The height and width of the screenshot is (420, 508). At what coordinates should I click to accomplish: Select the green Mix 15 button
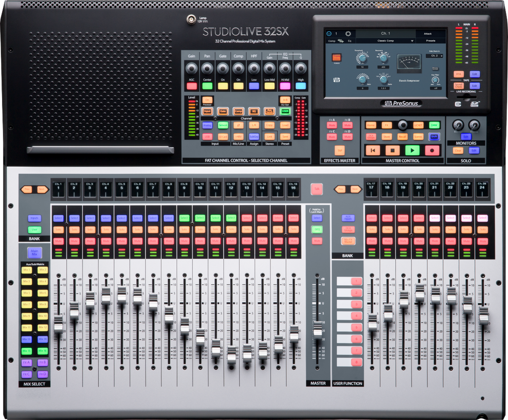click(x=27, y=351)
